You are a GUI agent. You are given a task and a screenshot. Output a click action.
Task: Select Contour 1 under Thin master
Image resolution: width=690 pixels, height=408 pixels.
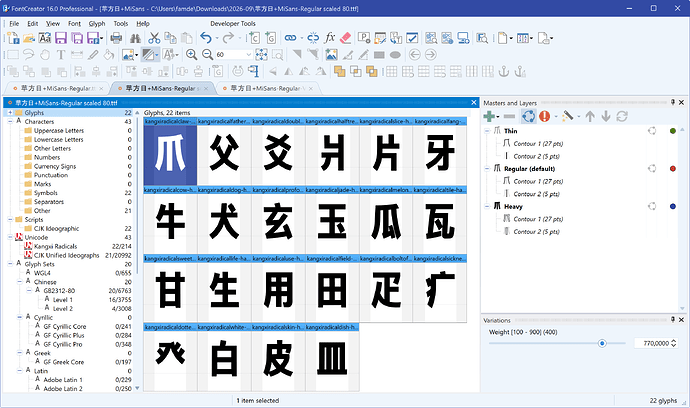click(538, 143)
